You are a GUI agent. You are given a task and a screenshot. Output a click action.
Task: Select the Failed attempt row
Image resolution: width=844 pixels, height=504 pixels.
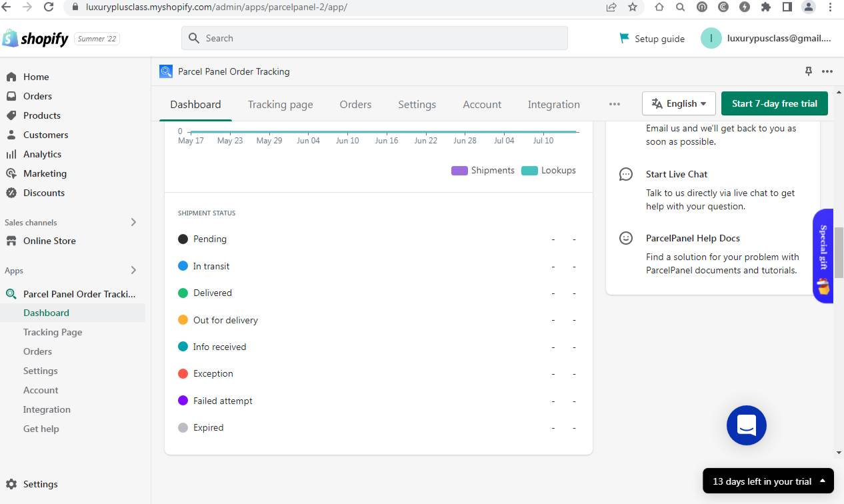(x=378, y=401)
